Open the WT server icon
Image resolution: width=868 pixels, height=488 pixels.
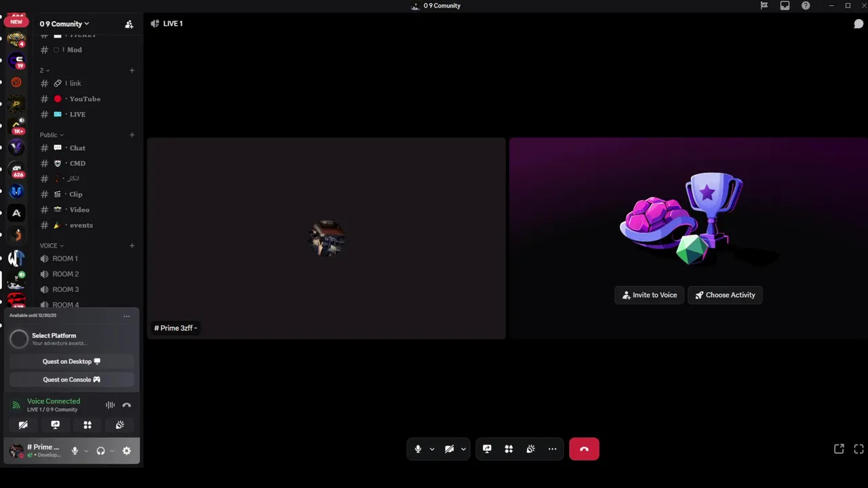(17, 258)
